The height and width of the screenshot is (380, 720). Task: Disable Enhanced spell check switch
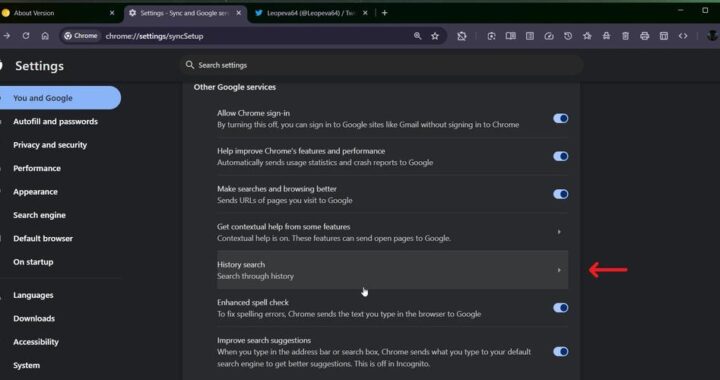coord(560,308)
